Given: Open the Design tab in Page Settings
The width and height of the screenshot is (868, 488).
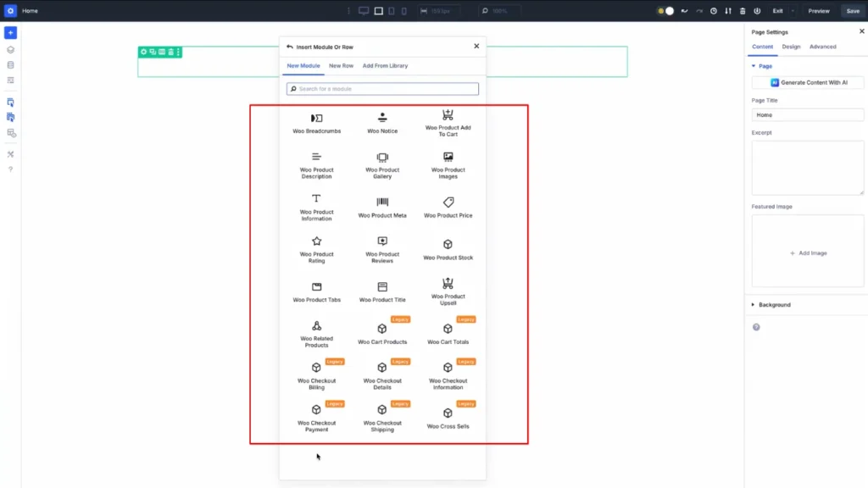Looking at the screenshot, I should tap(791, 47).
